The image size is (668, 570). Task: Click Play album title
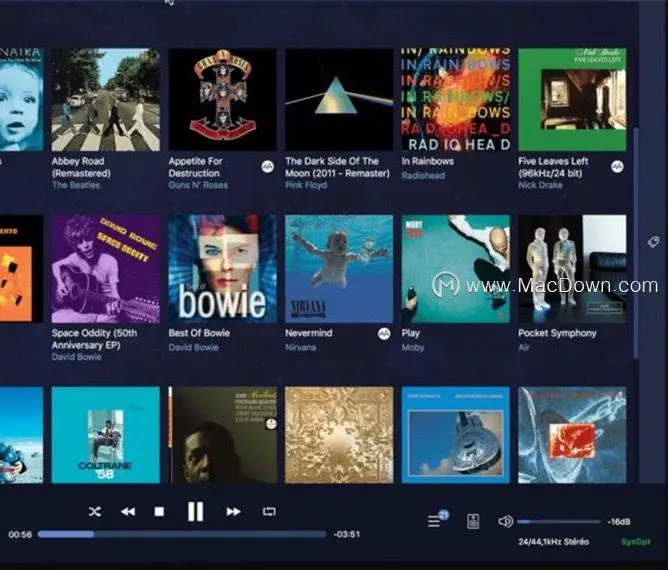pos(411,333)
